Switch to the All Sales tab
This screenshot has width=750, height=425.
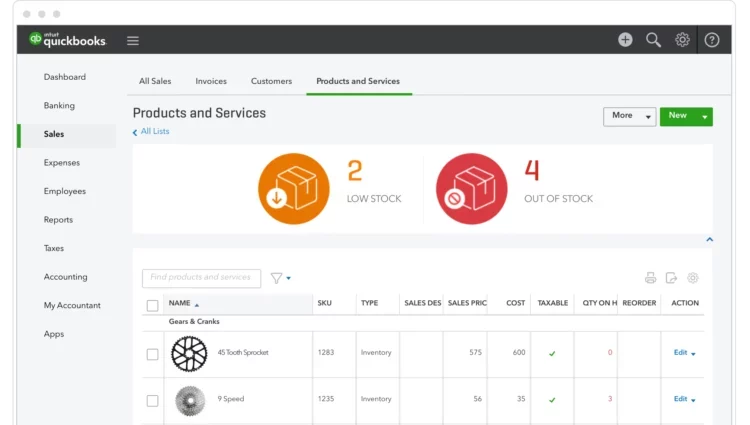pos(155,81)
